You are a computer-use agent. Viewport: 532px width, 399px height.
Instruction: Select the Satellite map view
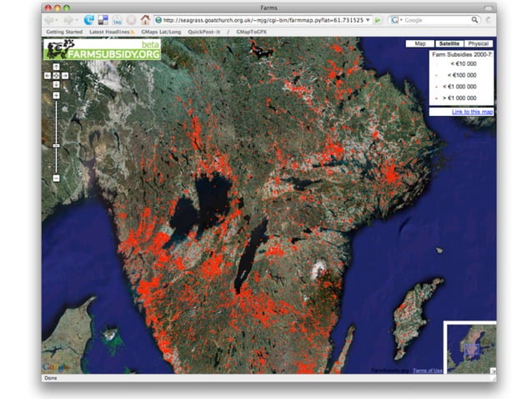point(449,43)
